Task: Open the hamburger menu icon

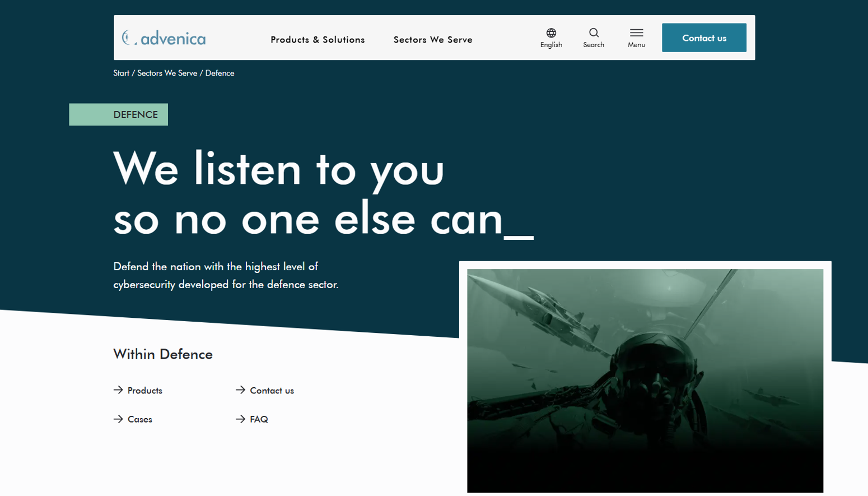Action: tap(636, 33)
